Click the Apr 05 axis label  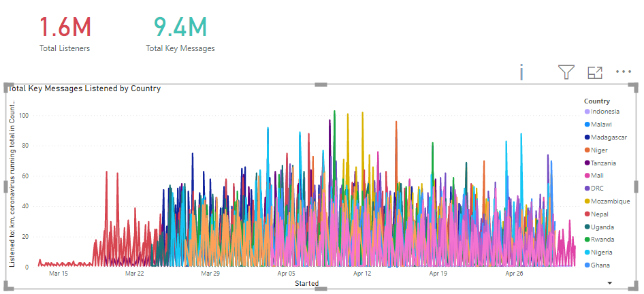coord(287,274)
